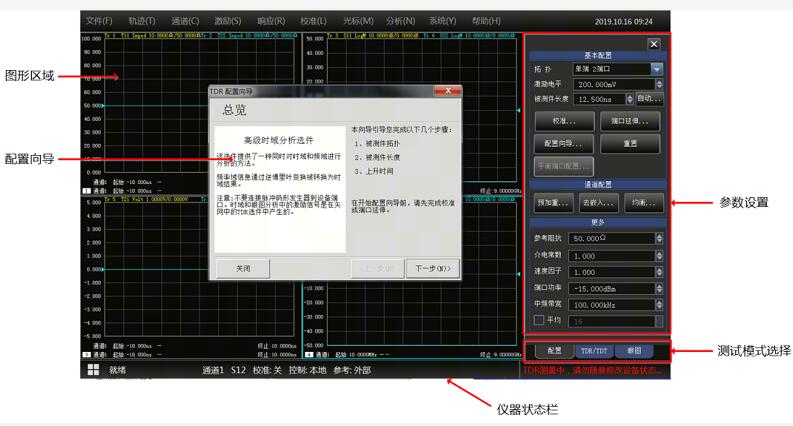Click the 去嵌入... button

(598, 203)
